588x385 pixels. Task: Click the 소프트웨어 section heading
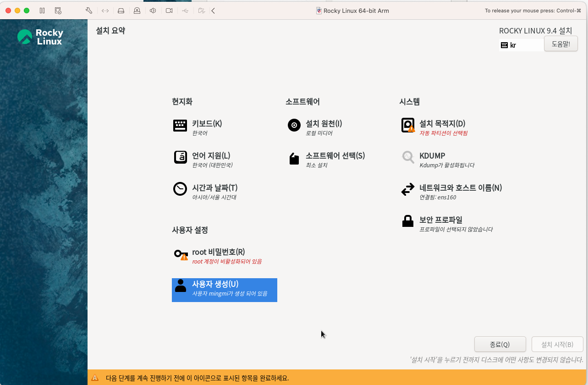tap(302, 102)
